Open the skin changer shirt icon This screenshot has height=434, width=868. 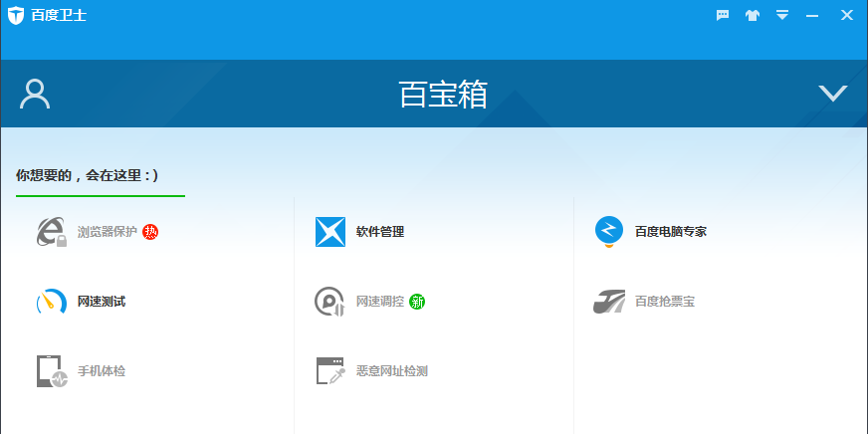(753, 15)
